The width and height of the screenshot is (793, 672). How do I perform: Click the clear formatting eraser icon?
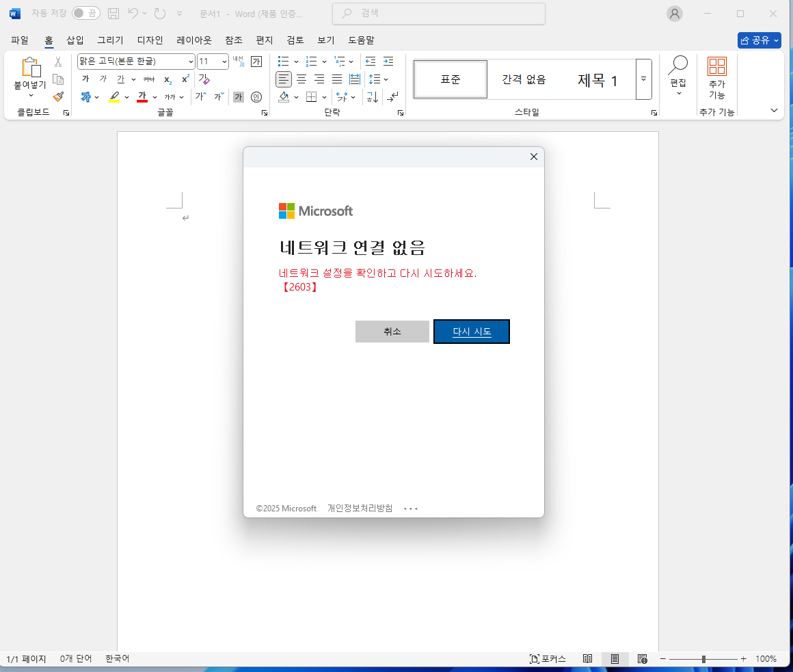204,79
